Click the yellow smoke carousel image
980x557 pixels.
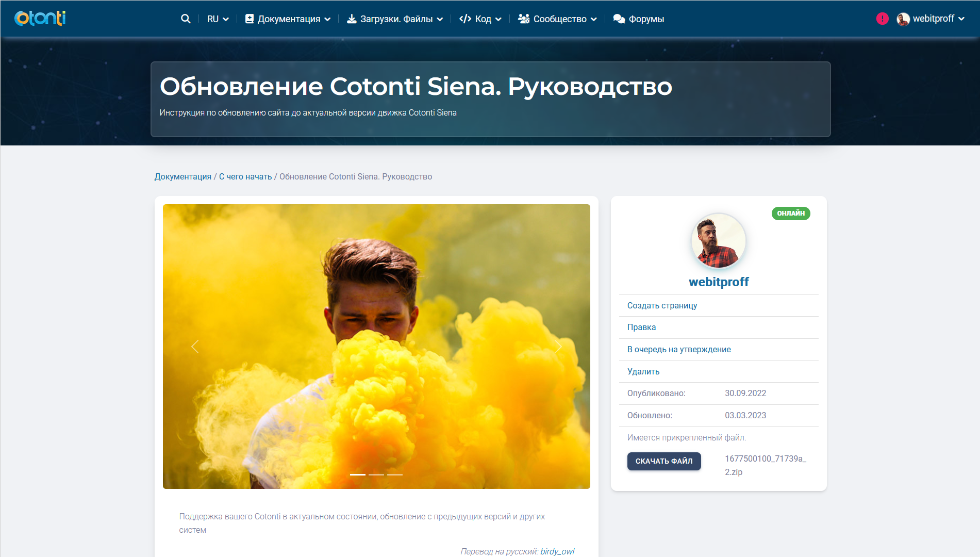tap(376, 347)
